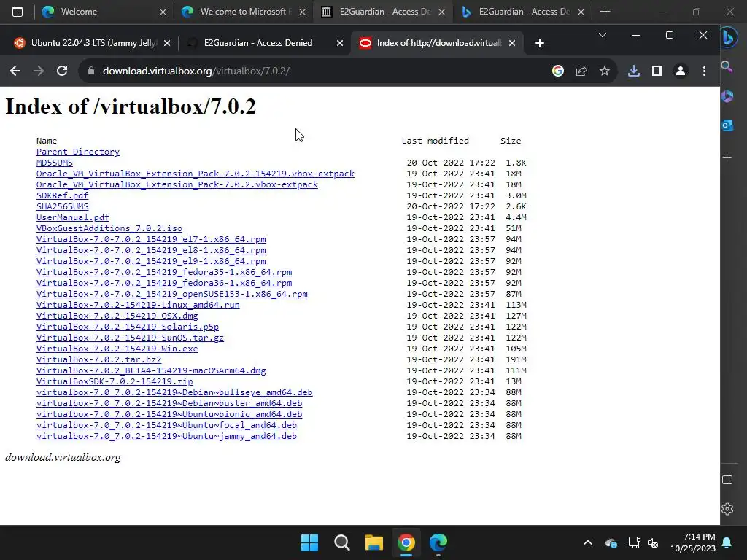
Task: Open Edge tab actions menu icon
Action: coord(18,12)
